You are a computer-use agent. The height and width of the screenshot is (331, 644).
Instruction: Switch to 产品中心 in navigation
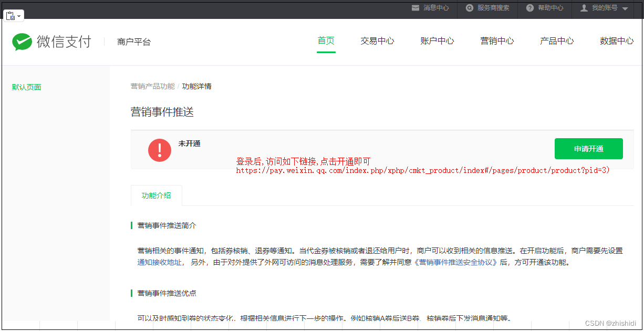557,41
